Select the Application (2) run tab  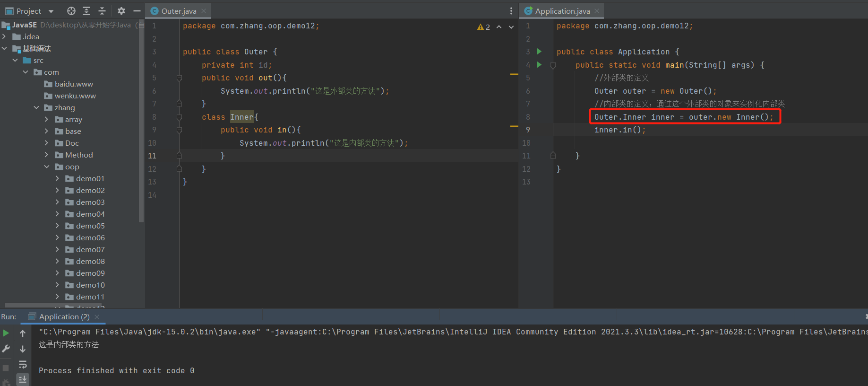point(64,316)
